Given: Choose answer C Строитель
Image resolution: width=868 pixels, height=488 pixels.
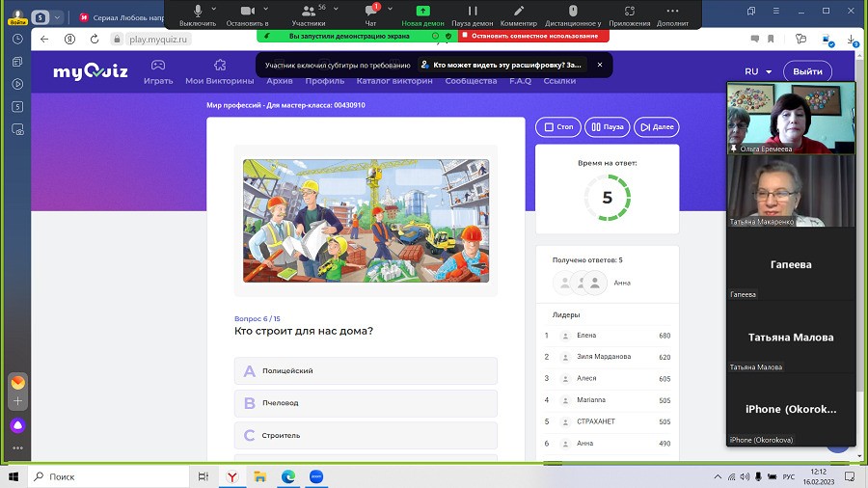Looking at the screenshot, I should tap(366, 435).
